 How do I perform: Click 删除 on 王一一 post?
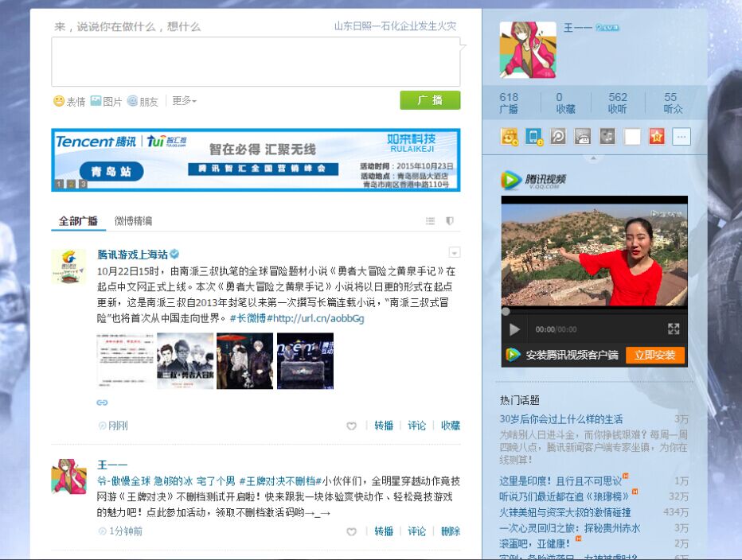tap(451, 531)
